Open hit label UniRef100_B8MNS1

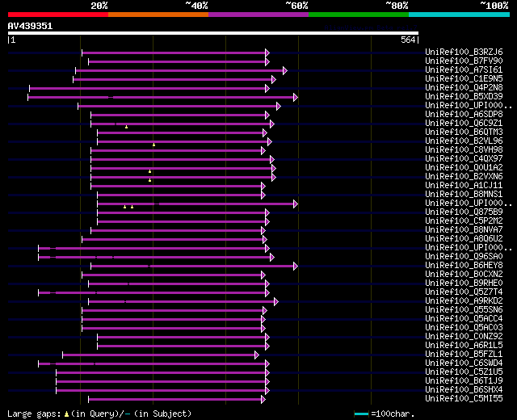[x=464, y=195]
